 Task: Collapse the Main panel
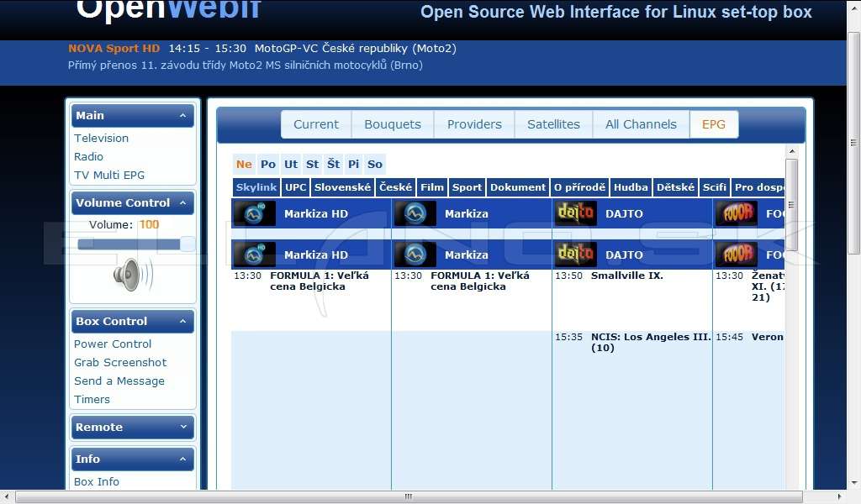(x=182, y=116)
